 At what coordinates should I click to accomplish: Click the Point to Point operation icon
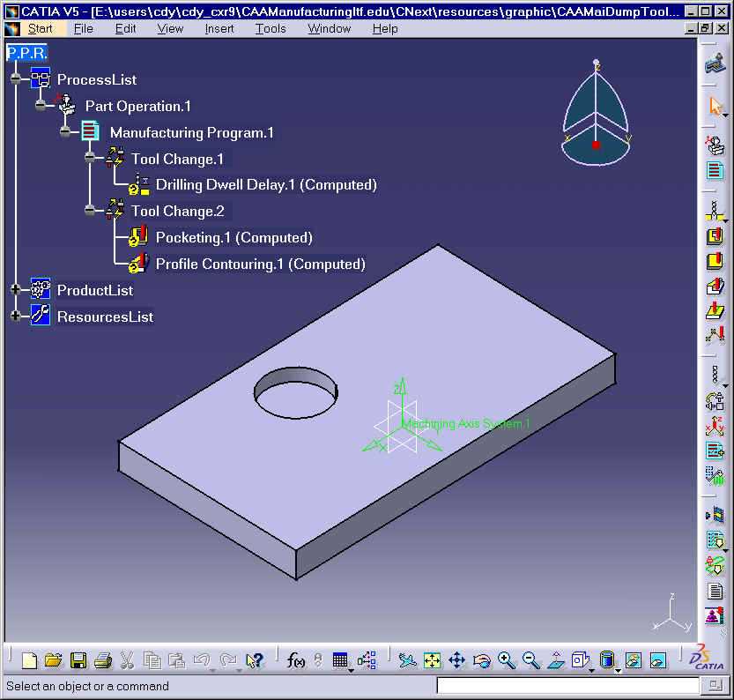(x=715, y=335)
